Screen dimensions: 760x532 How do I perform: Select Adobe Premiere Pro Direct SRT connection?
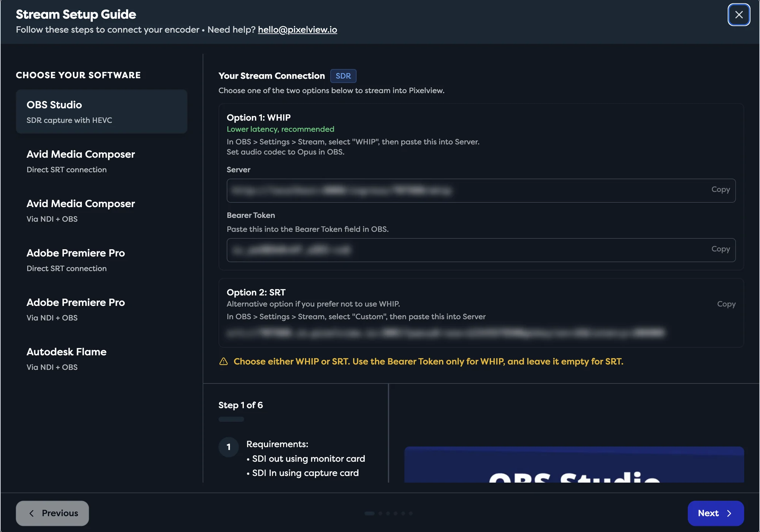(101, 260)
